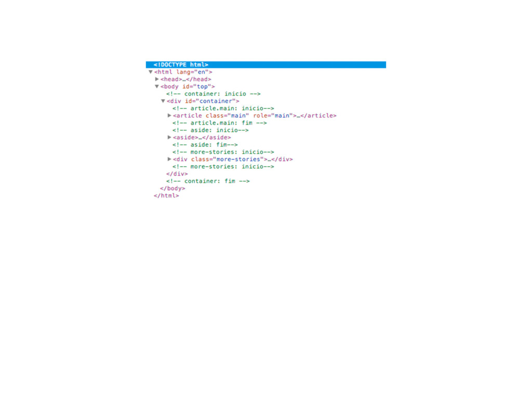Select the closing </body> tag
This screenshot has width=532, height=399.
[172, 188]
